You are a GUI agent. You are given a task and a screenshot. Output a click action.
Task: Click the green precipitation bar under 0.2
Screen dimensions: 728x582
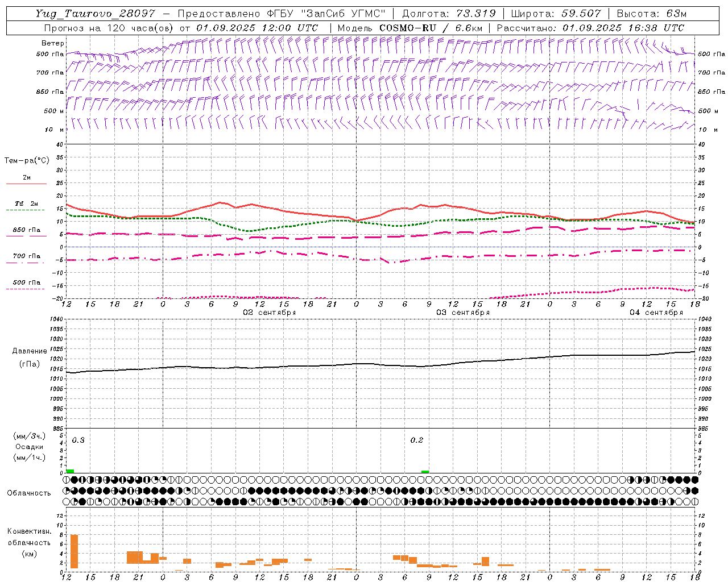tap(425, 472)
